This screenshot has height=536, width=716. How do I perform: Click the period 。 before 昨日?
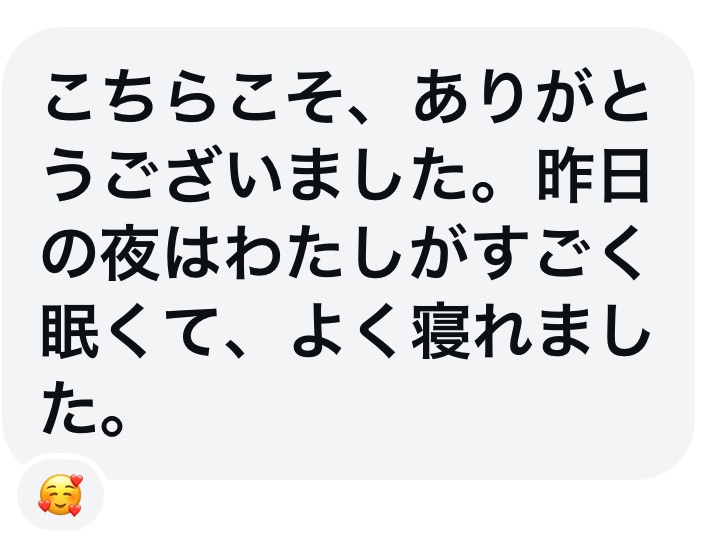tap(482, 191)
